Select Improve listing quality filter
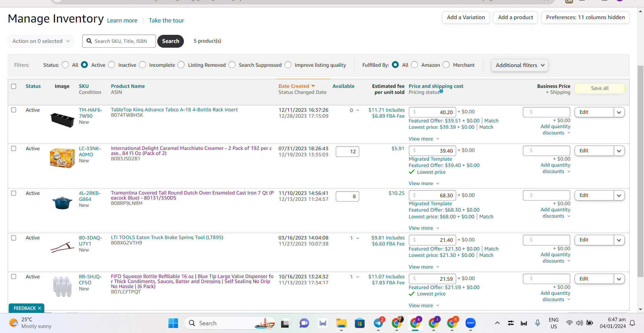 [288, 65]
